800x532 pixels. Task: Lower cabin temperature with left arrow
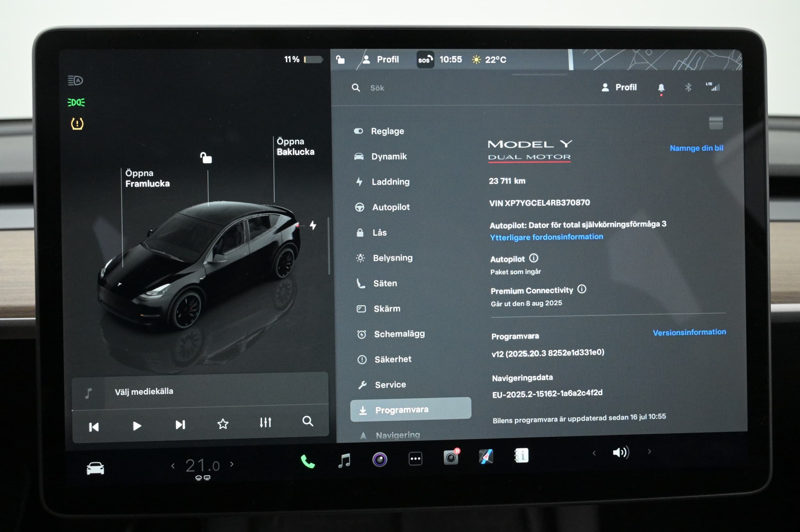coord(173,466)
